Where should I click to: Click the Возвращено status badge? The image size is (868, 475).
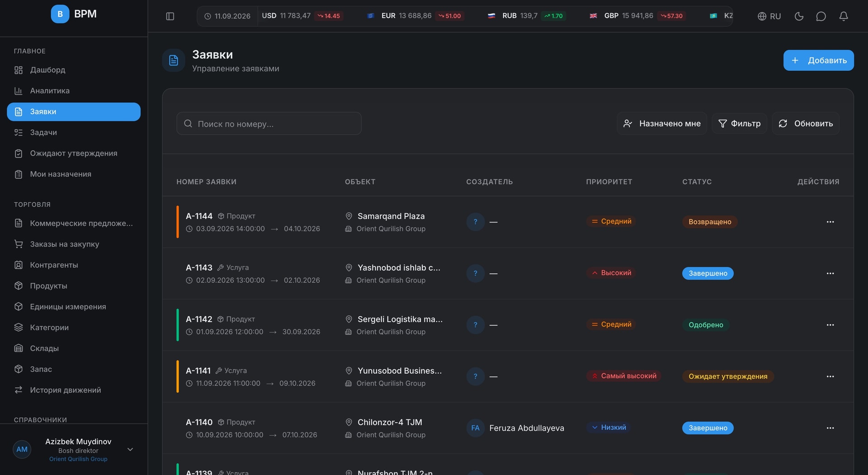click(x=710, y=222)
